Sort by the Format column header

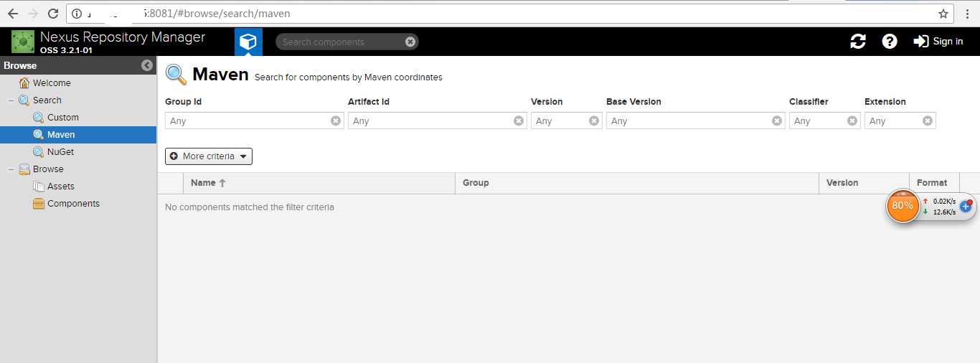coord(934,183)
